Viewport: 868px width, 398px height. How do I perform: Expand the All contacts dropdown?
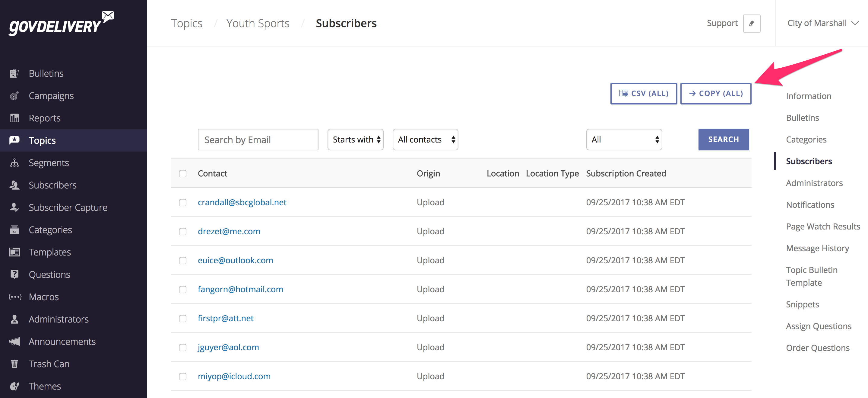425,139
